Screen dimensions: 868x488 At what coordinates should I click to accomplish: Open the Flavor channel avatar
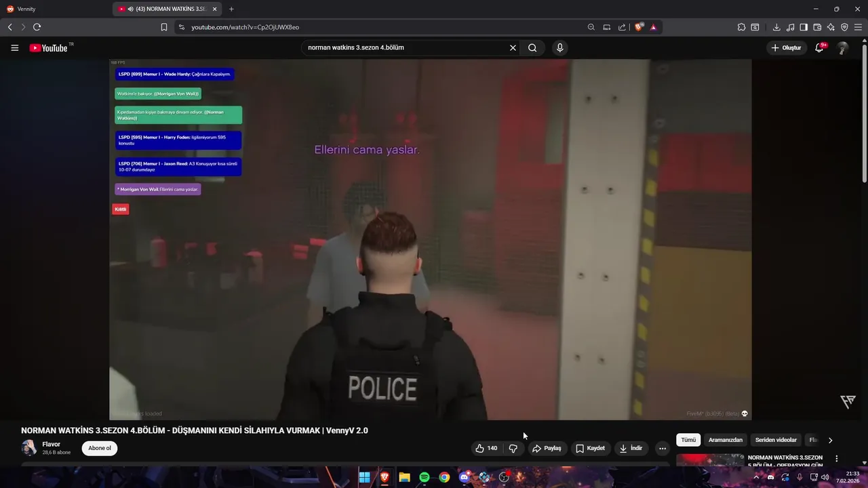point(29,448)
